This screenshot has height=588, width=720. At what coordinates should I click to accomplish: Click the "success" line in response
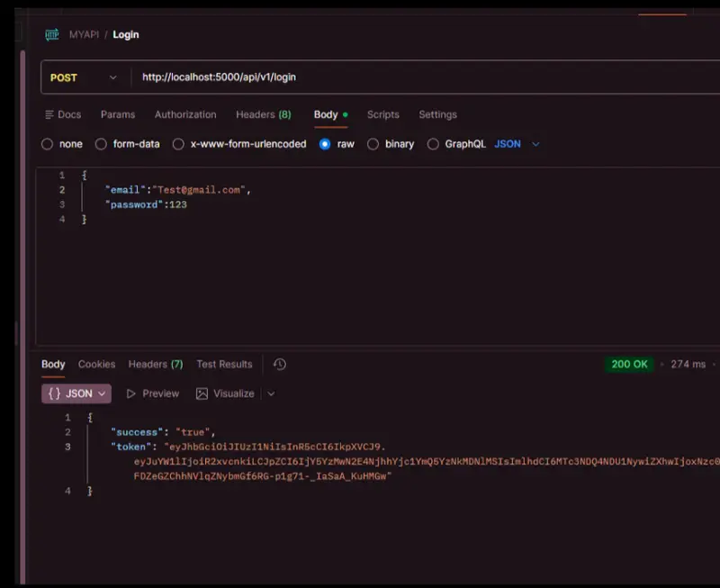click(x=163, y=432)
